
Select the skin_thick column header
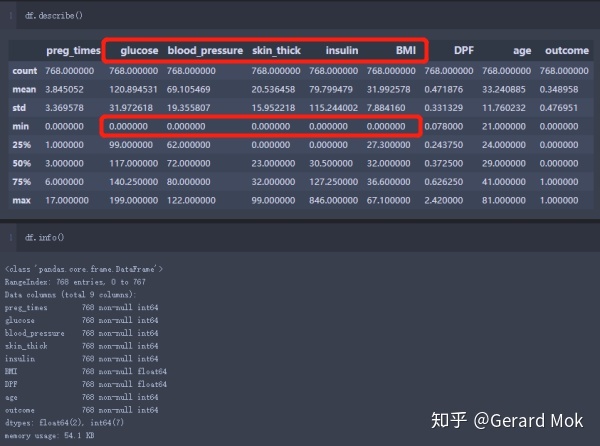coord(276,50)
